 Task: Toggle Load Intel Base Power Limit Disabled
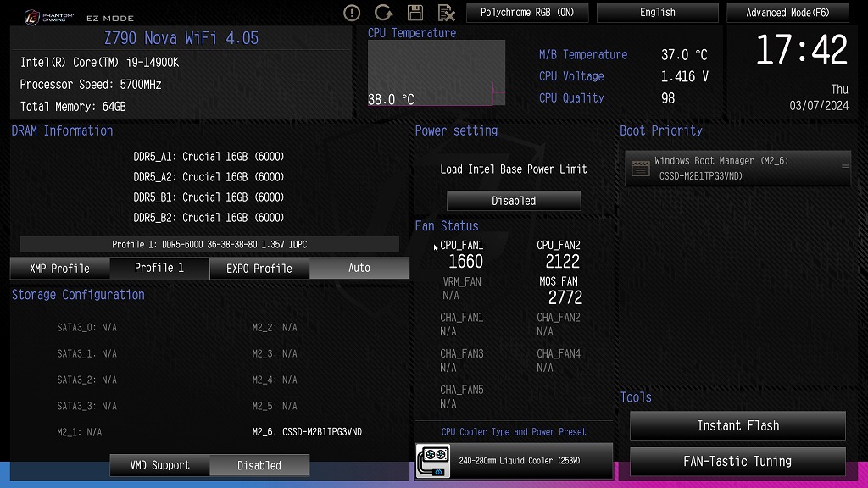click(x=514, y=201)
